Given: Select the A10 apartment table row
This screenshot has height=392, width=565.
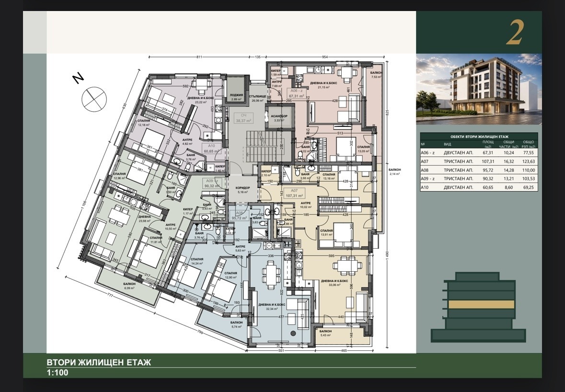Looking at the screenshot, I should coord(479,187).
